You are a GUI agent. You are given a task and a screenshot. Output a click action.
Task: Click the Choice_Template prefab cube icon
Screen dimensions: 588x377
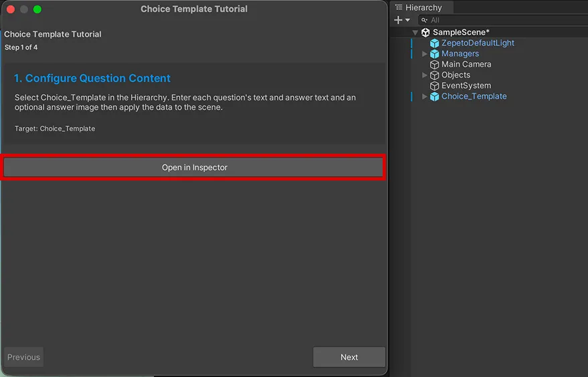click(434, 97)
